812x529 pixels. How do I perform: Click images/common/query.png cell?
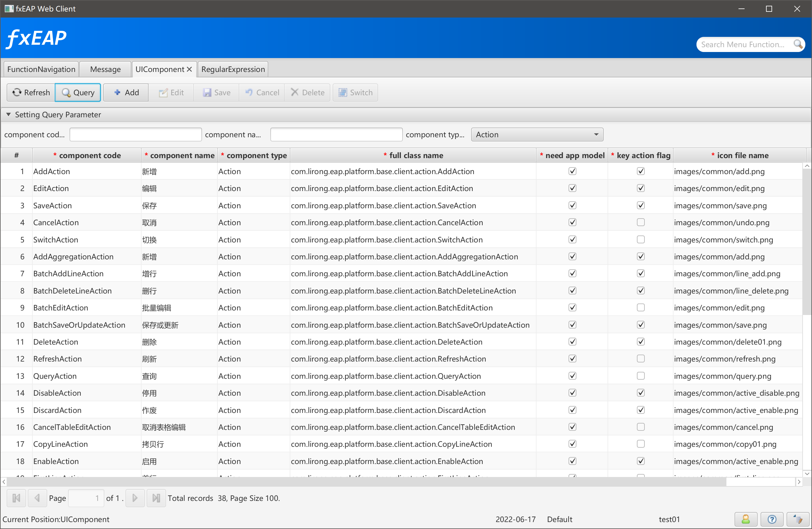pos(738,376)
